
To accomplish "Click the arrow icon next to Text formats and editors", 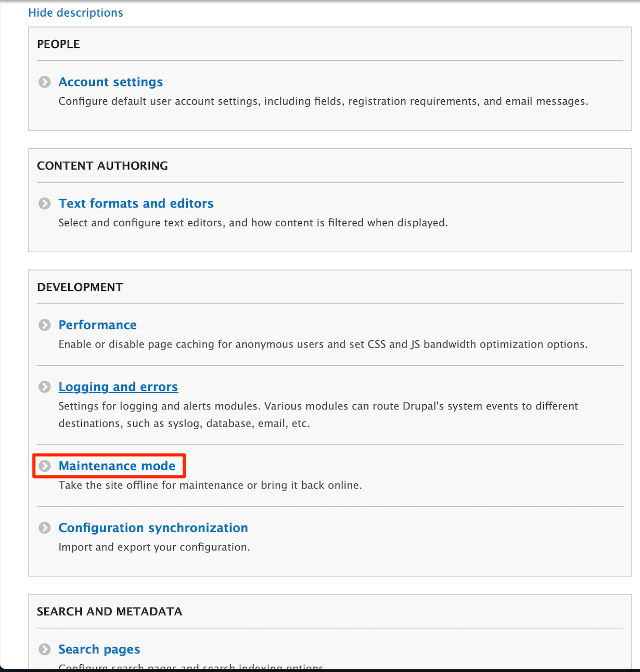I will (x=45, y=203).
